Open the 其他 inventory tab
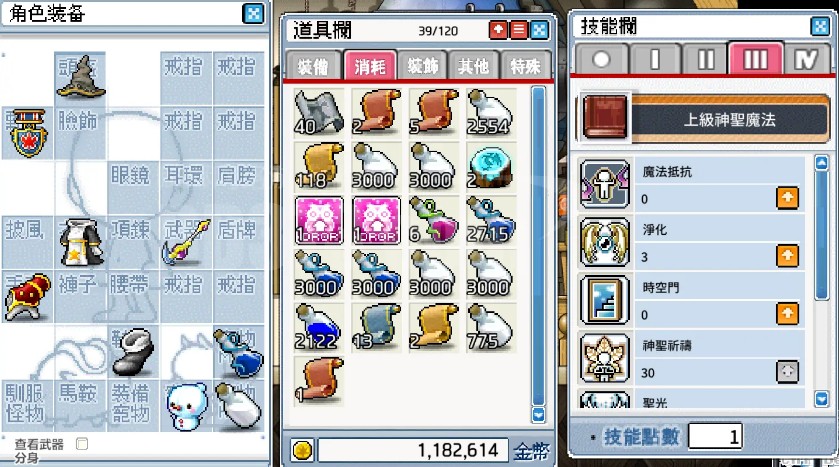Screen dimensions: 839x467 pyautogui.click(x=474, y=66)
